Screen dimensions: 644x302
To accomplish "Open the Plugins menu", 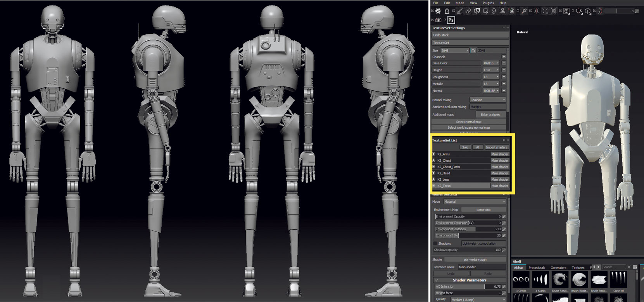I will pyautogui.click(x=488, y=3).
